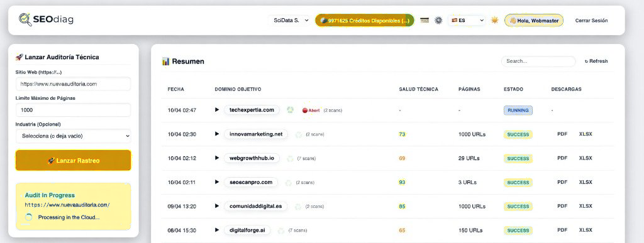Viewport: 644px width, 243px height.
Task: Open the credit card billing icon
Action: click(x=425, y=21)
